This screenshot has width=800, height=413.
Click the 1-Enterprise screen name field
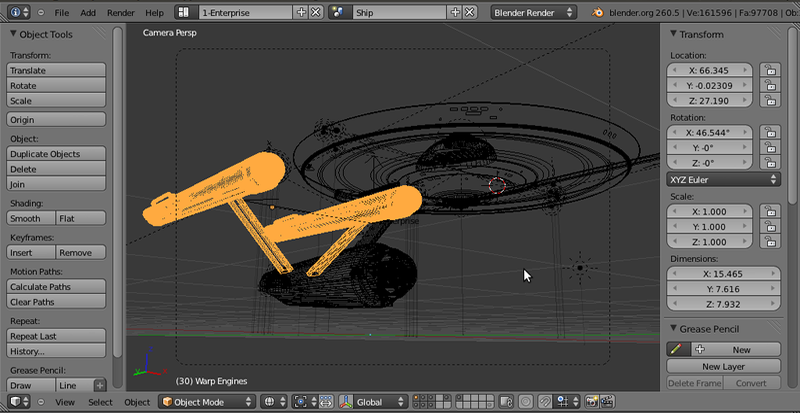pos(245,12)
